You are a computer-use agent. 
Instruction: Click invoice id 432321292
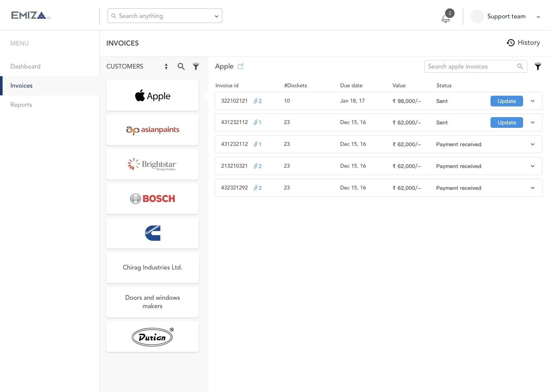coord(234,188)
